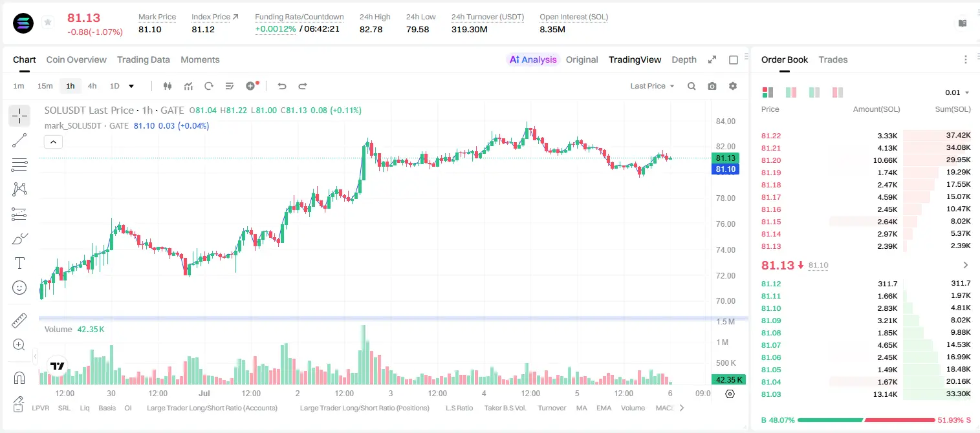Select the 81.20 ask price row
This screenshot has height=433, width=980.
[x=866, y=160]
